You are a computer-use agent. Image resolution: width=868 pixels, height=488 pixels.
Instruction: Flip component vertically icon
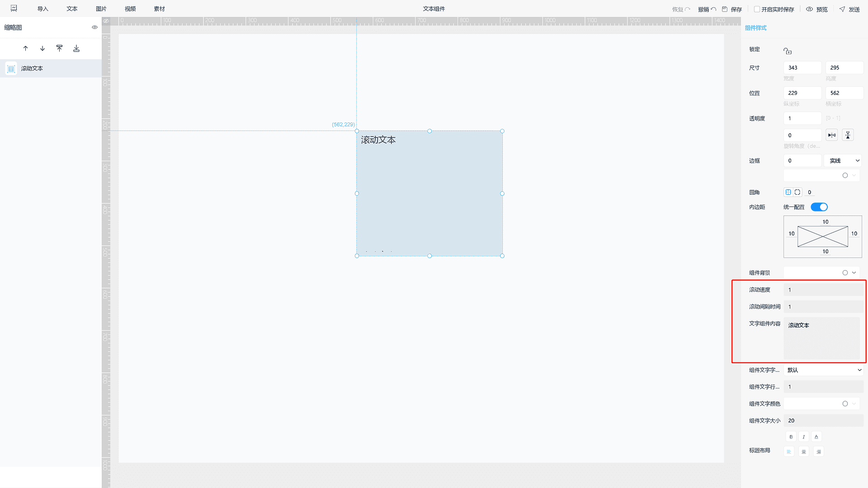848,135
